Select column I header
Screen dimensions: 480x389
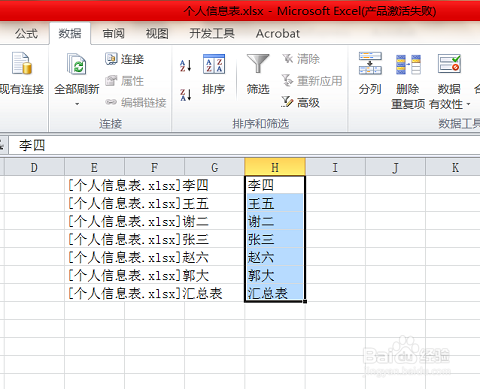(x=335, y=167)
